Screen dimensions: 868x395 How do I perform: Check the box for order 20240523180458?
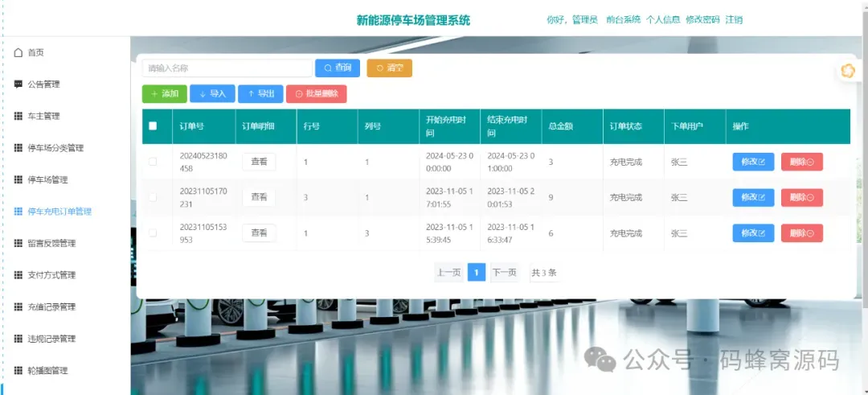point(153,162)
